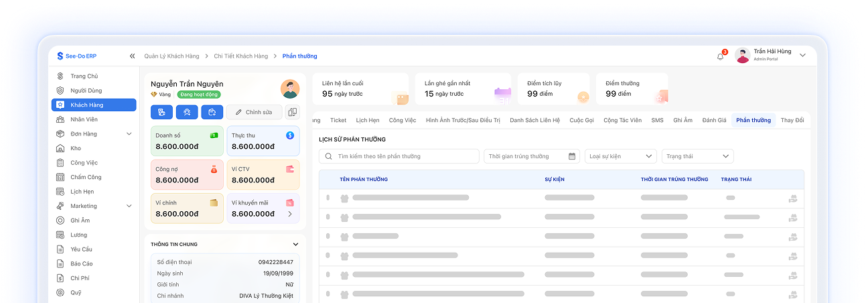Open Lịch Hẹn in the sidebar
This screenshot has width=868, height=303.
[82, 192]
